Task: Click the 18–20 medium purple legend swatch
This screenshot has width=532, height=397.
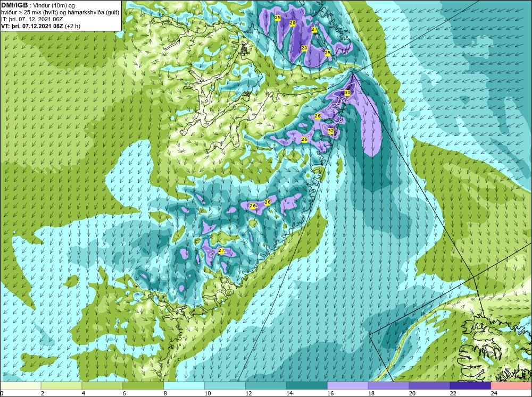Action: pos(388,386)
